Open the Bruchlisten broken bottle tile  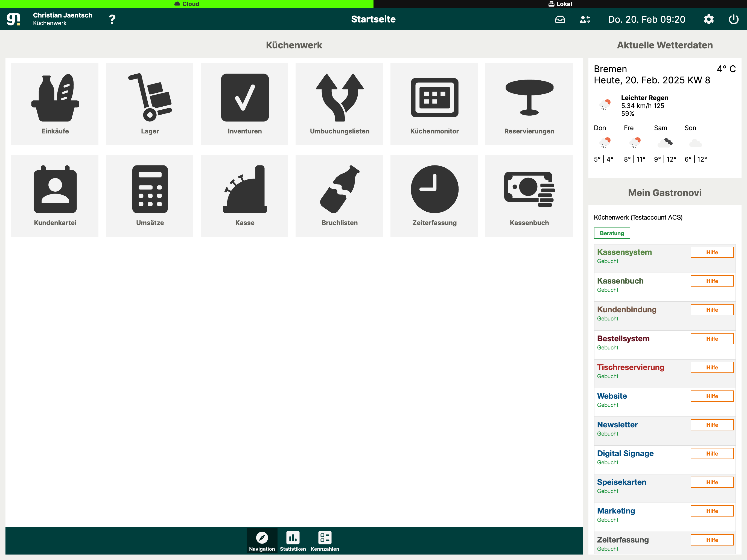[339, 196]
